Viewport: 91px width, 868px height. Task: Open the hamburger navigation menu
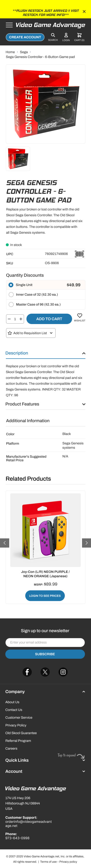click(x=9, y=25)
